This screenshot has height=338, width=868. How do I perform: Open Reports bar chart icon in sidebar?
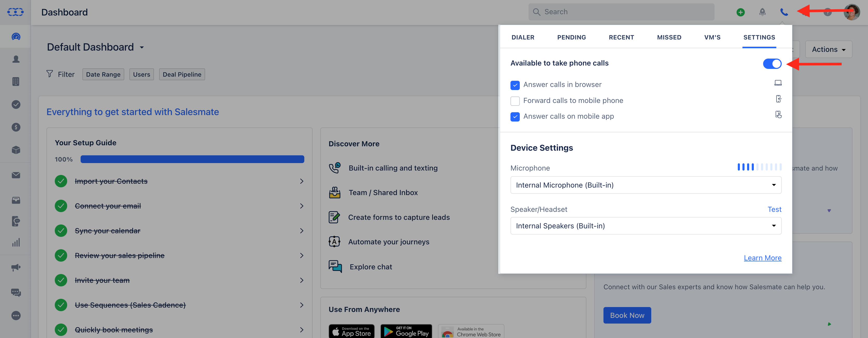16,242
